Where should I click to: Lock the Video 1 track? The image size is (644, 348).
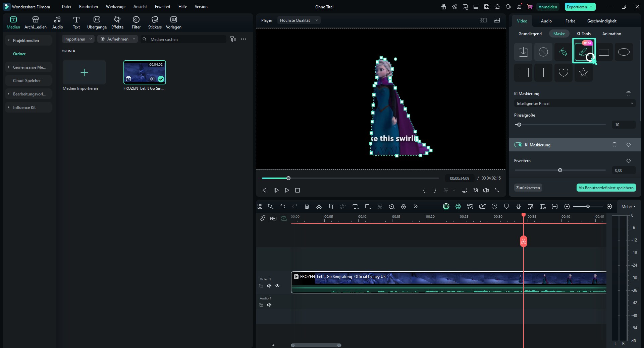pyautogui.click(x=261, y=286)
